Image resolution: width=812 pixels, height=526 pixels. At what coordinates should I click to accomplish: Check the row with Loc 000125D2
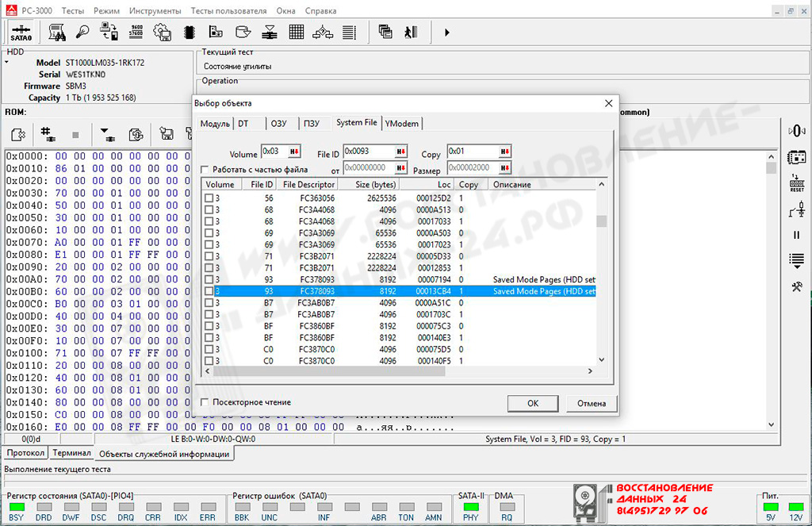click(x=209, y=198)
